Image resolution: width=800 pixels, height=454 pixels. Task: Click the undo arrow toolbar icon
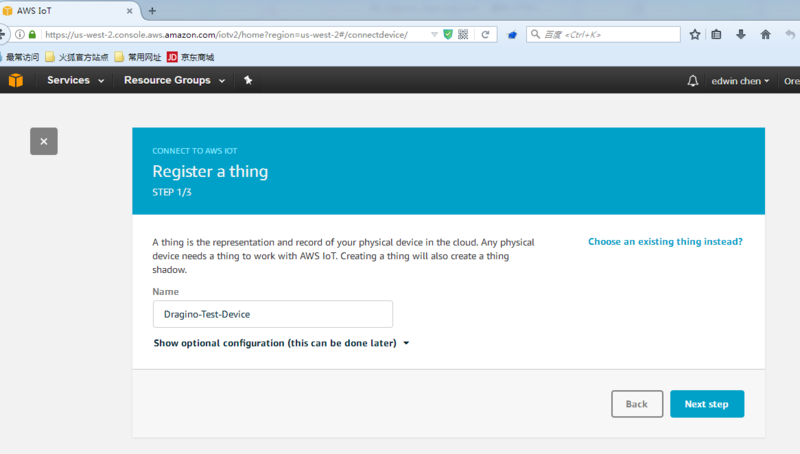pos(790,34)
